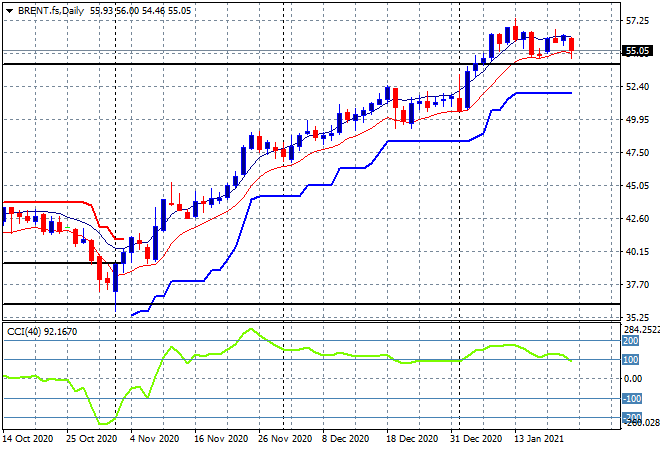Click the 31 Dec 2020 date label
Viewport: 660px width, 450px height.
(477, 439)
